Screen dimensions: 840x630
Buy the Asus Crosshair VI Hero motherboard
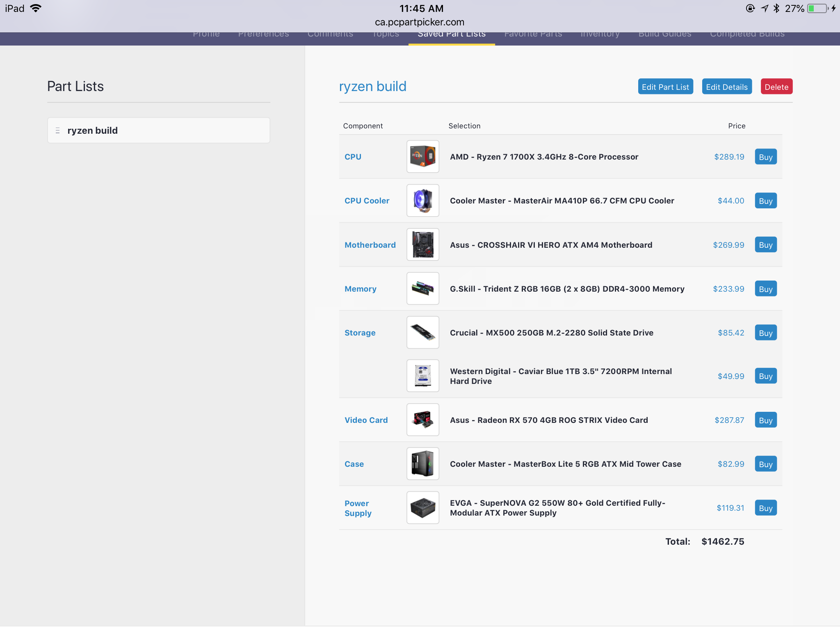766,244
